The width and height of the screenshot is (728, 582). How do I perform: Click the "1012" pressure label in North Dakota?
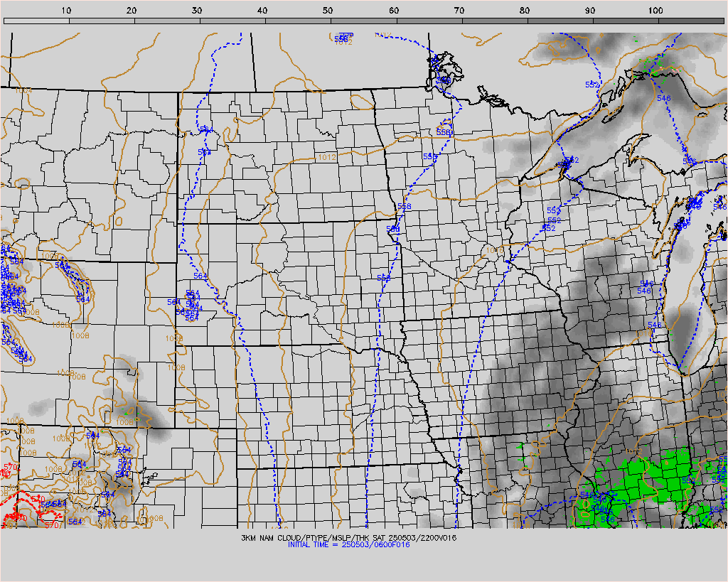pos(327,157)
